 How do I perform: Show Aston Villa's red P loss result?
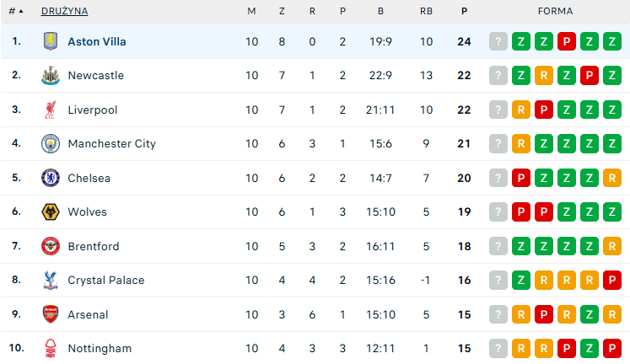click(x=567, y=41)
